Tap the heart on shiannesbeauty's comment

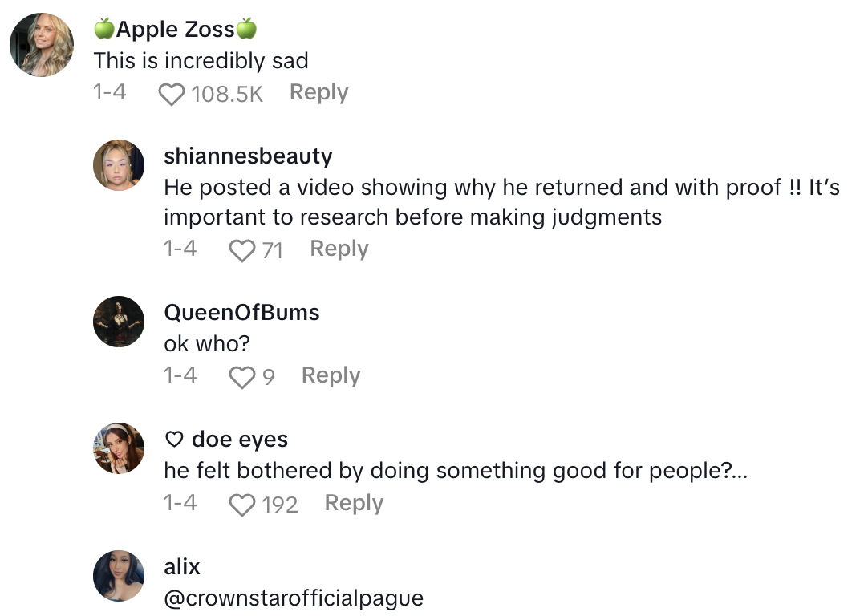tap(241, 251)
